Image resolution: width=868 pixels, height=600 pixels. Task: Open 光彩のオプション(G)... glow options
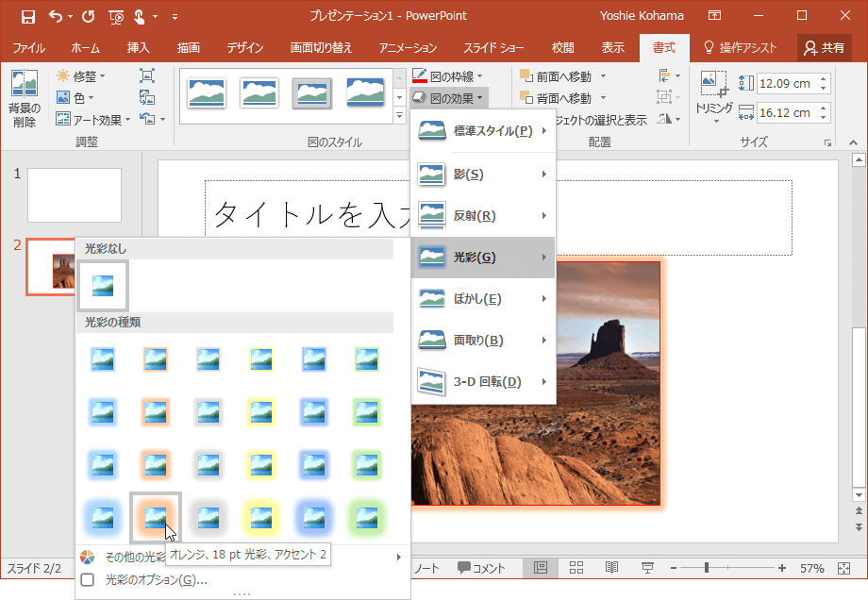tap(242, 579)
